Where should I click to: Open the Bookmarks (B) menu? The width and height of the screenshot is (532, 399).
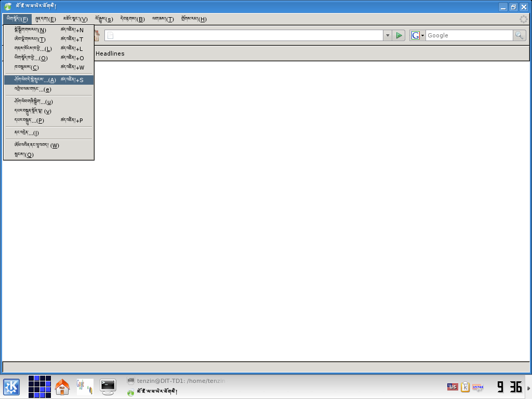pos(132,19)
